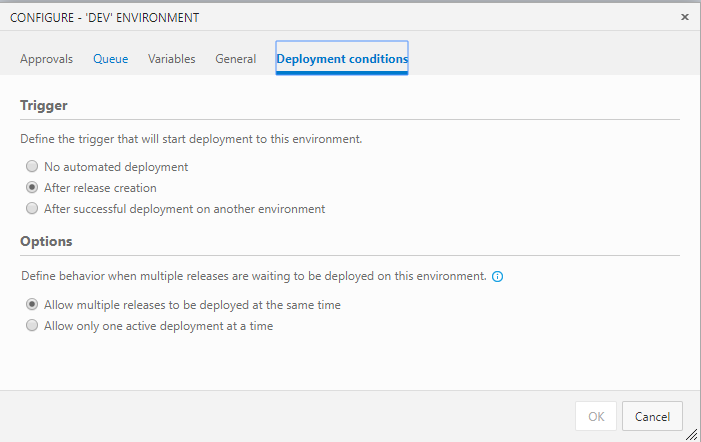Click the info icon beside the Options description
The height and width of the screenshot is (442, 701).
tap(498, 276)
